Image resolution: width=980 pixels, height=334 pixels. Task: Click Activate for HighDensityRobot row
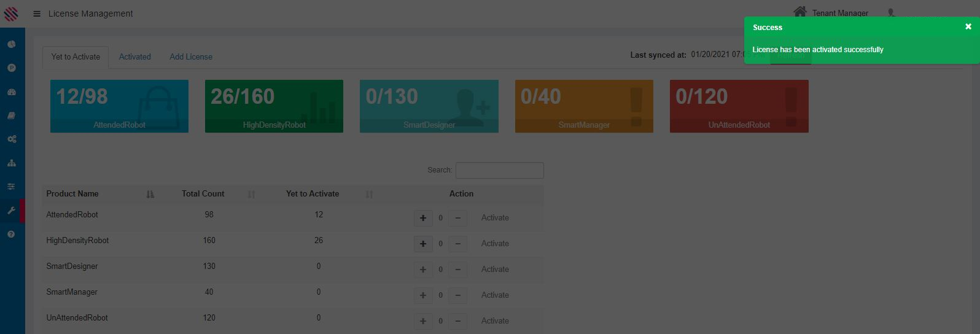(x=495, y=244)
